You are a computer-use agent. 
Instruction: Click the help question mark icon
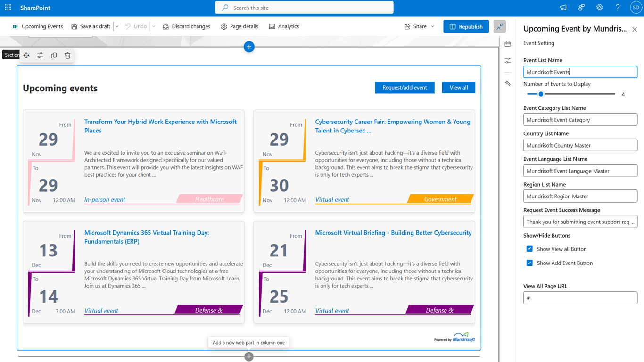(618, 8)
